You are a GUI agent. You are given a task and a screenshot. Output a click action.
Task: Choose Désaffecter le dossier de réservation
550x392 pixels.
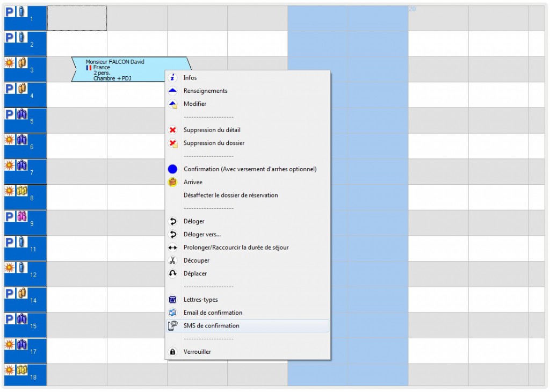click(230, 195)
